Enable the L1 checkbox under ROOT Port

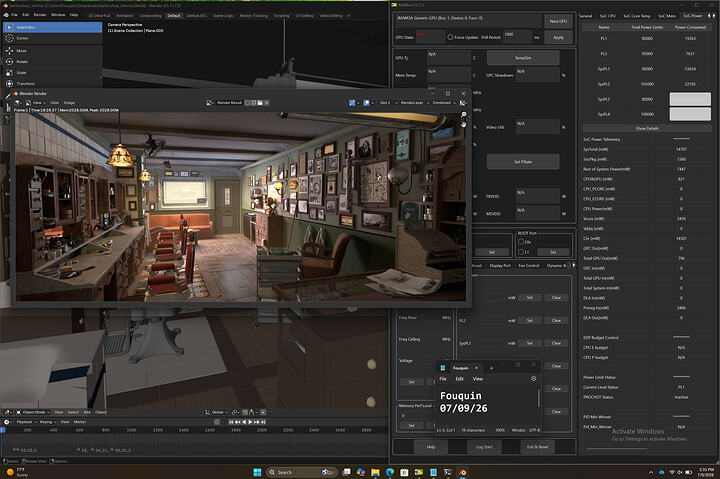tap(521, 252)
